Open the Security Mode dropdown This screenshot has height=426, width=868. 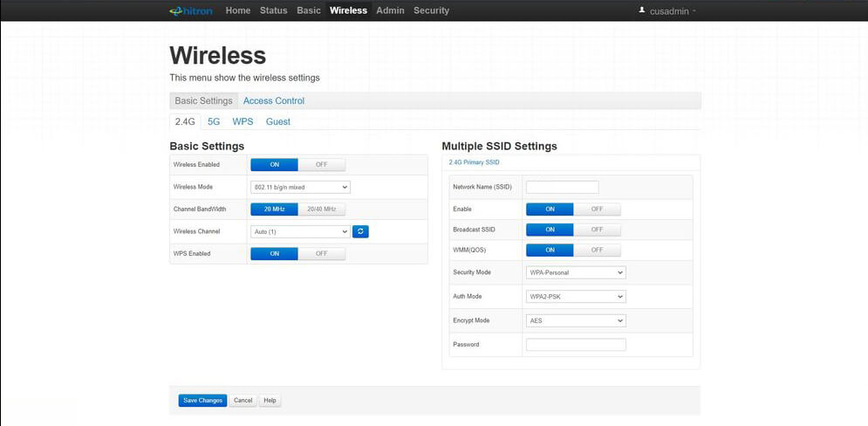pyautogui.click(x=576, y=272)
